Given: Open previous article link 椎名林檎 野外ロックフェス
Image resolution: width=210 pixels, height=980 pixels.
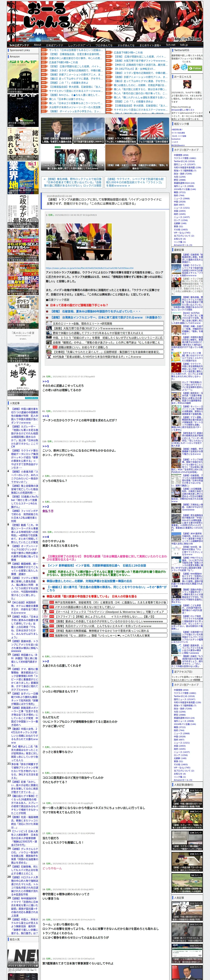Looking at the screenshot, I should click(72, 182).
